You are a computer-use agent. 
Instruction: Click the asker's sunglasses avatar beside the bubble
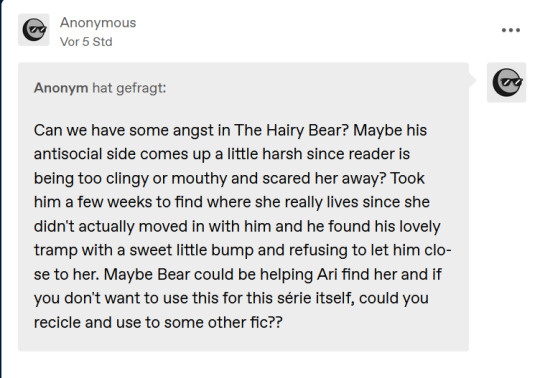coord(506,82)
